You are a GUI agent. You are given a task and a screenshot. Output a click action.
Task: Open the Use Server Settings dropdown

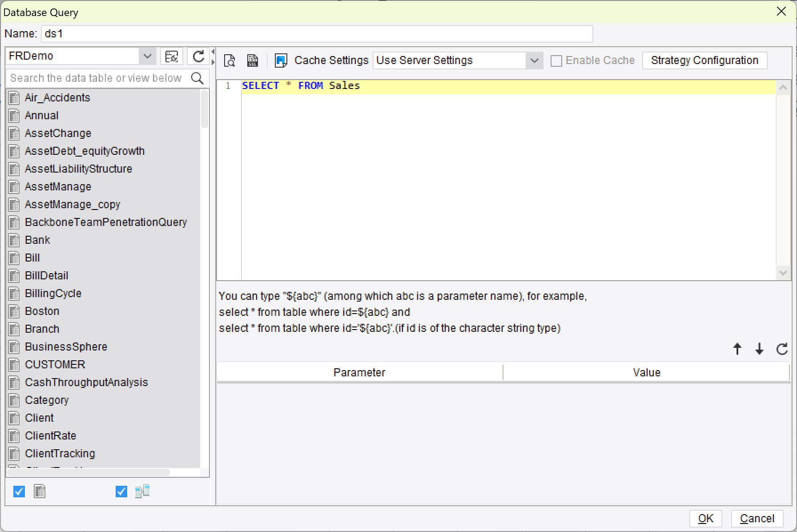click(534, 60)
